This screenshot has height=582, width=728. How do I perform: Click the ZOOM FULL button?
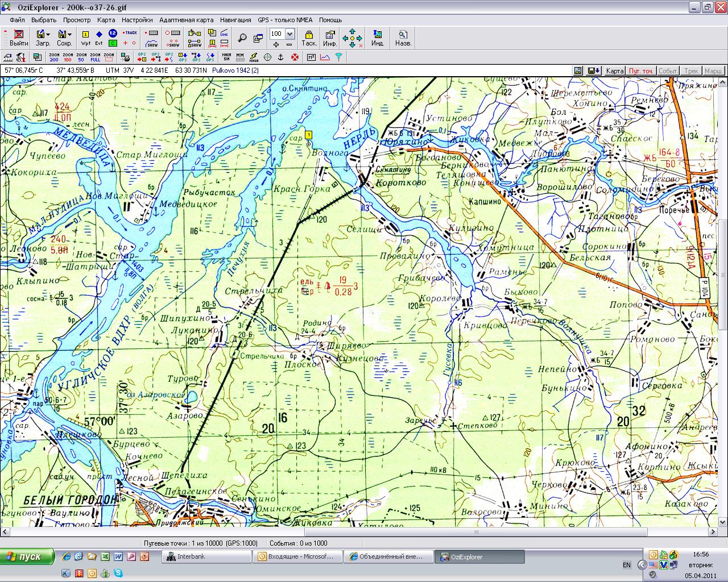95,57
